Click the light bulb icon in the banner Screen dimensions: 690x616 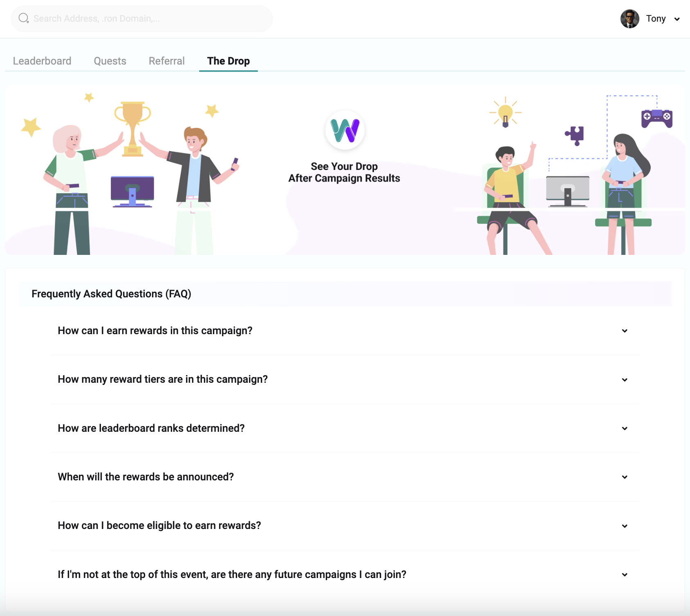point(506,112)
